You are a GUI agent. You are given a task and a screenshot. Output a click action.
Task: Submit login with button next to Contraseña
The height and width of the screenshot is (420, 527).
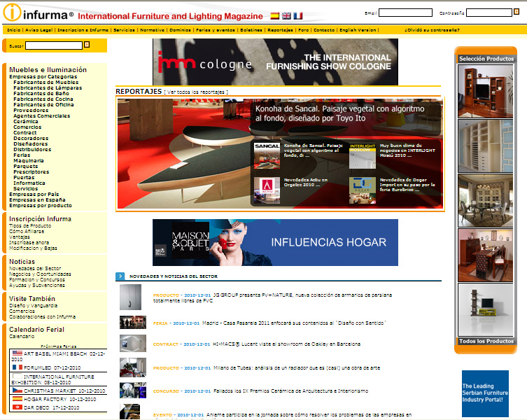517,12
